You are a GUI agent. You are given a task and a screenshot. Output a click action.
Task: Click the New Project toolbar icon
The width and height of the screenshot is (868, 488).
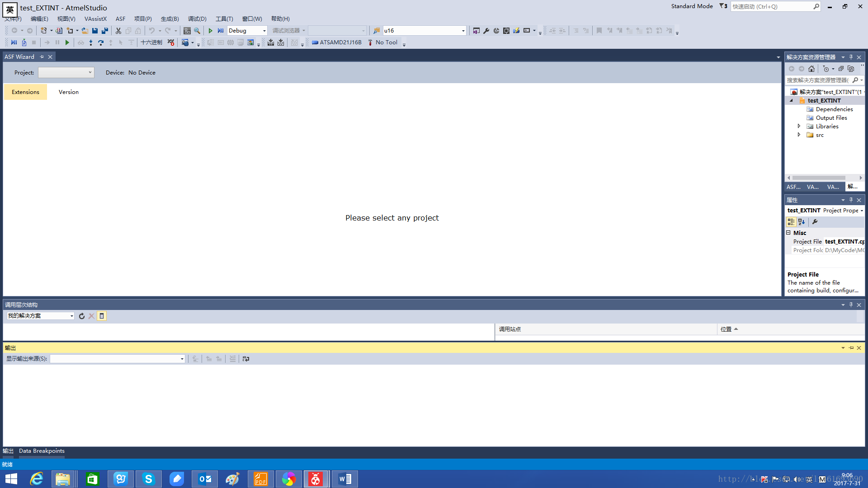click(x=43, y=31)
